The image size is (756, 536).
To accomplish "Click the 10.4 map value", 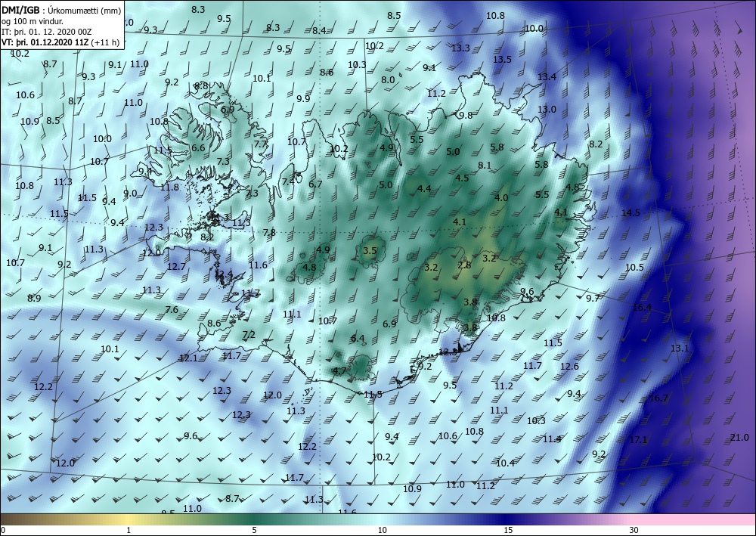I will point(505,463).
